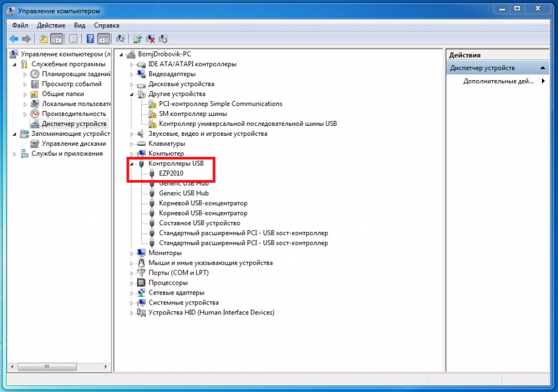Collapse the Другие устройства category

132,94
